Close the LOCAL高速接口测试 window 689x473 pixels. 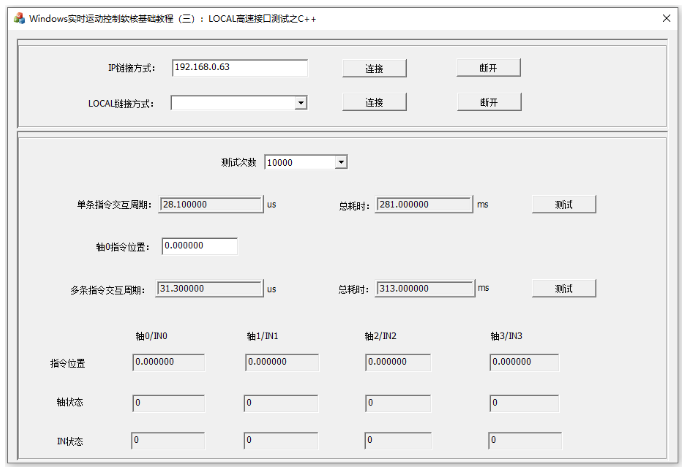666,18
